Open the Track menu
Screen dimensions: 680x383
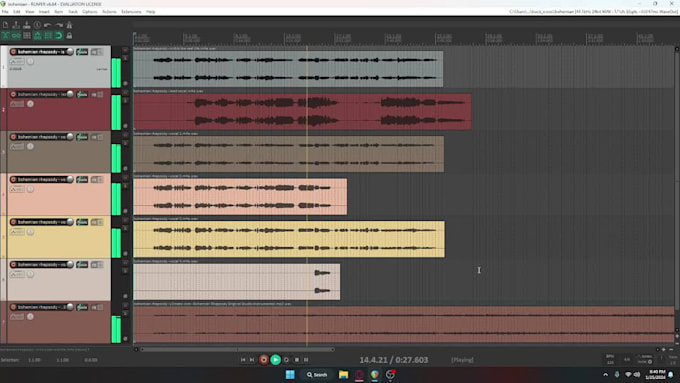point(72,12)
